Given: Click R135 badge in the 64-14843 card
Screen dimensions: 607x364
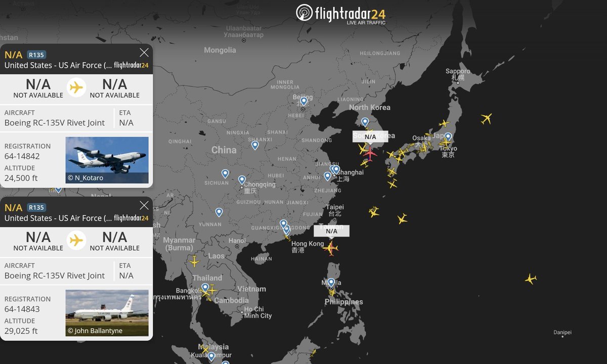Looking at the screenshot, I should tap(36, 207).
